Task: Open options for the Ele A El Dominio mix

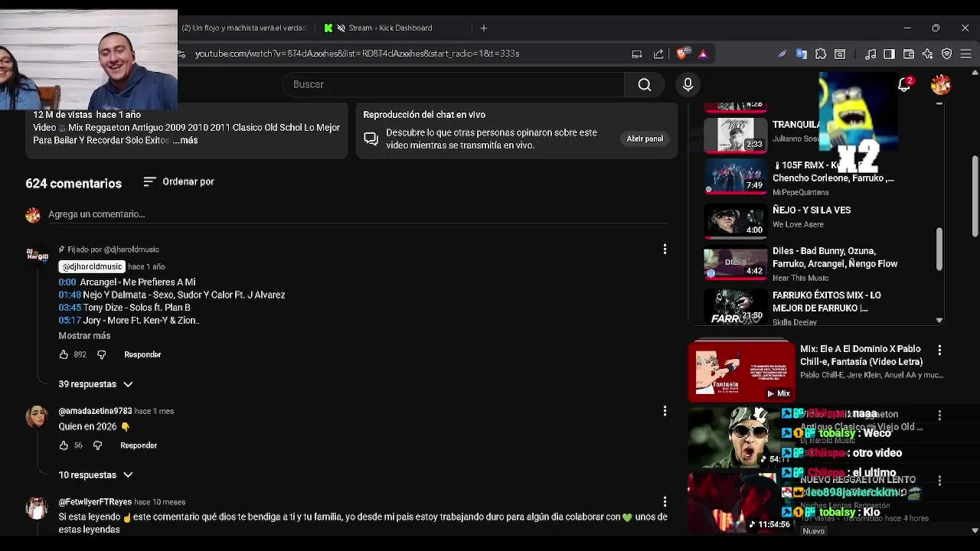Action: coord(939,350)
